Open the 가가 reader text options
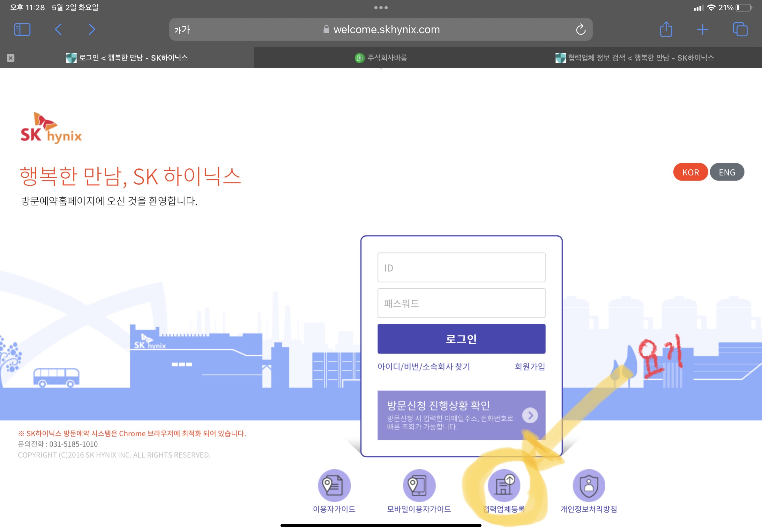Image resolution: width=762 pixels, height=532 pixels. [182, 30]
